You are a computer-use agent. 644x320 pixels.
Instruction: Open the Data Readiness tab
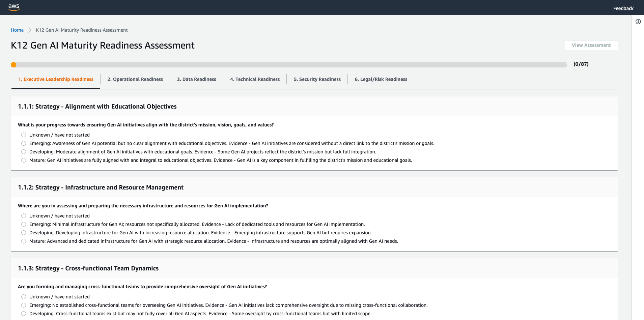click(196, 79)
